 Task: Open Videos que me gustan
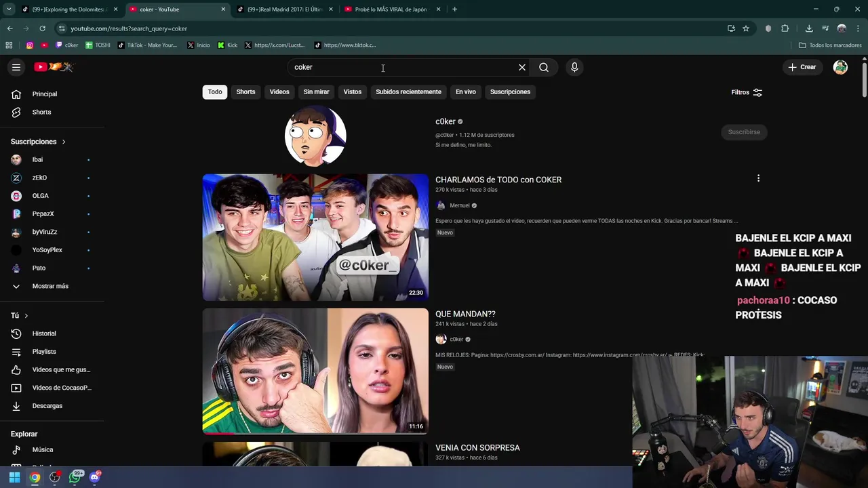point(52,369)
